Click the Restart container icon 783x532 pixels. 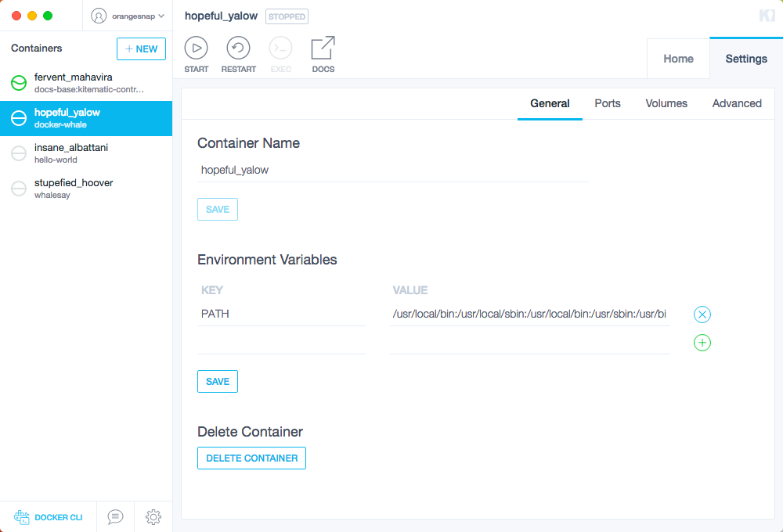(238, 49)
